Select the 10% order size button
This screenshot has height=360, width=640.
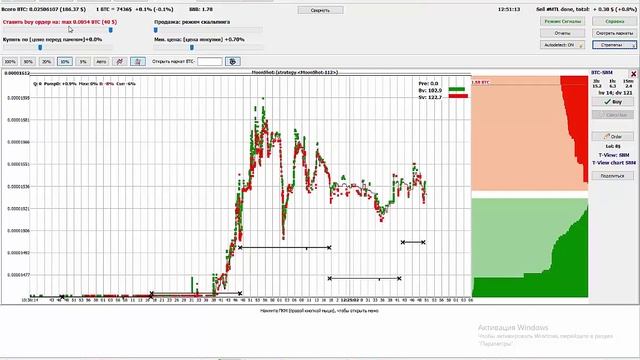65,62
